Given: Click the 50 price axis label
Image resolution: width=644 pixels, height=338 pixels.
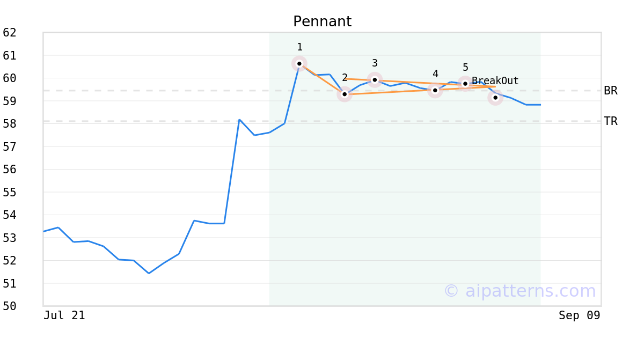Looking at the screenshot, I should [10, 306].
